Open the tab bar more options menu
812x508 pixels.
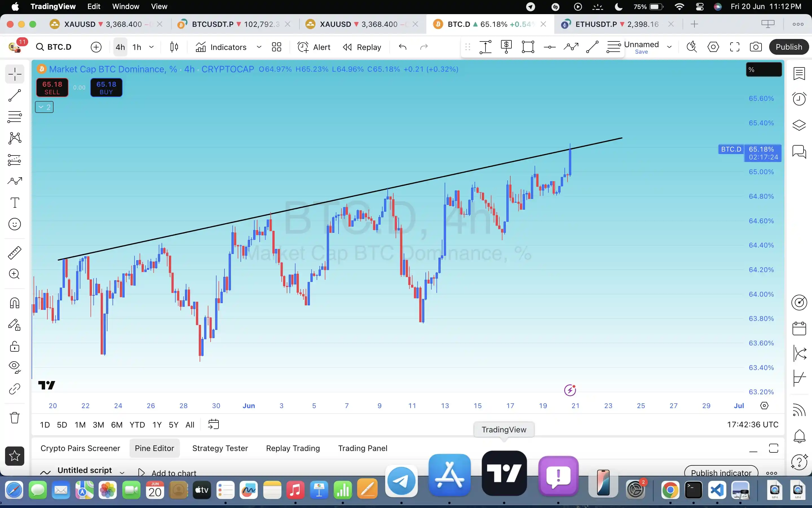click(798, 24)
